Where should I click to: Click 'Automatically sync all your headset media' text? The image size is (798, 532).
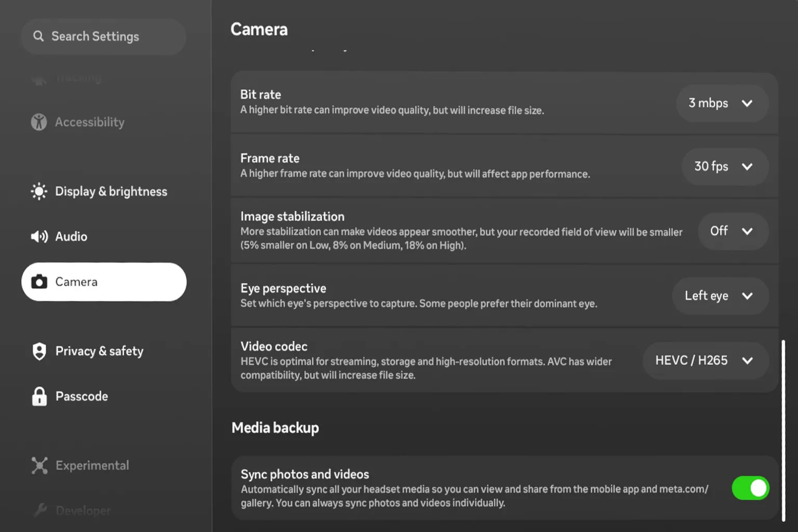(474, 496)
